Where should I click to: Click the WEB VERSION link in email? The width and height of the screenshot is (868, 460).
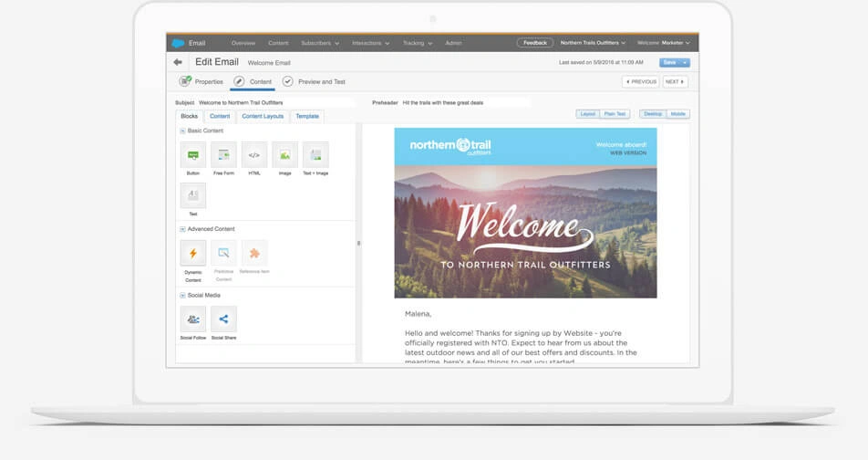(627, 153)
